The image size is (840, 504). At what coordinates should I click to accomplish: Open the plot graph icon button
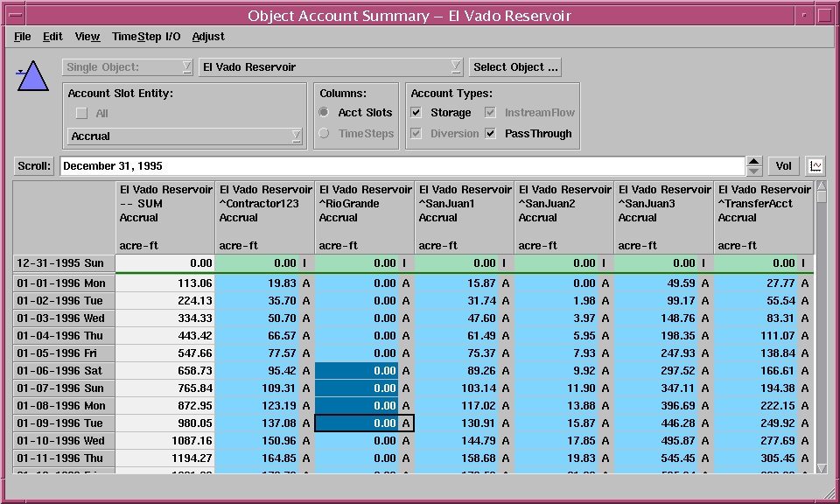coord(815,166)
